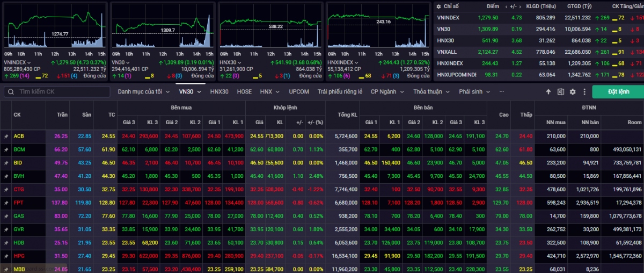
Task: Expand the VNINDEX chart selector dropdown
Action: point(29,62)
